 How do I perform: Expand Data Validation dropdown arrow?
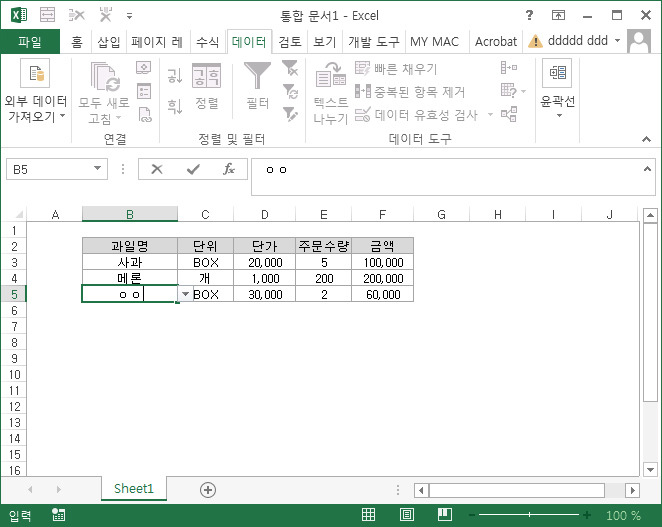click(x=490, y=114)
